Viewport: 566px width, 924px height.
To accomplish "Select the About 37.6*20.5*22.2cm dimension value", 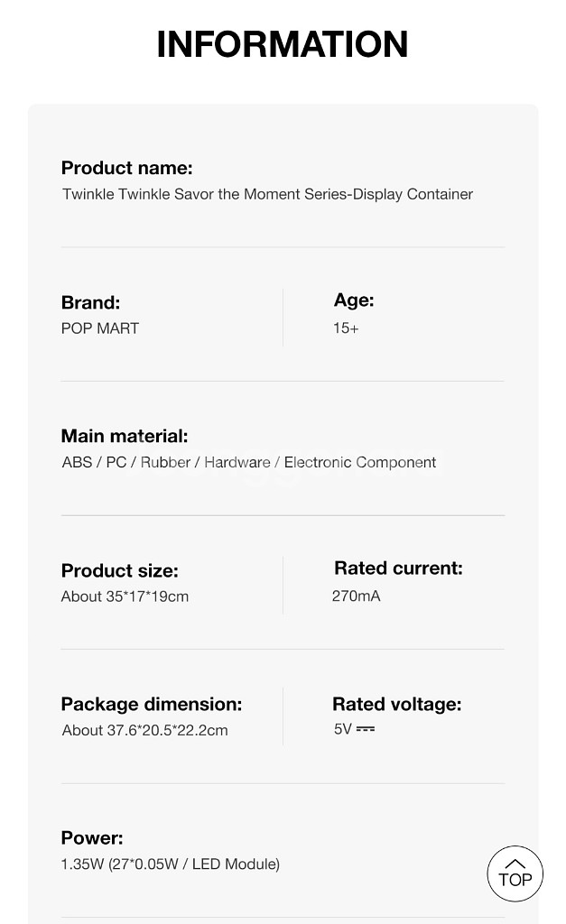I will [x=144, y=730].
